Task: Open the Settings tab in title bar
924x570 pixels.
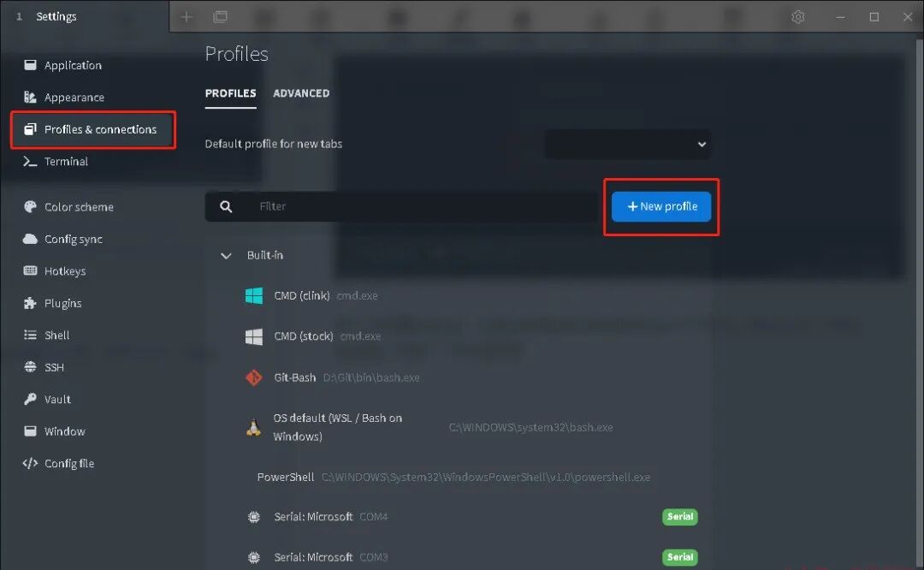Action: click(85, 16)
